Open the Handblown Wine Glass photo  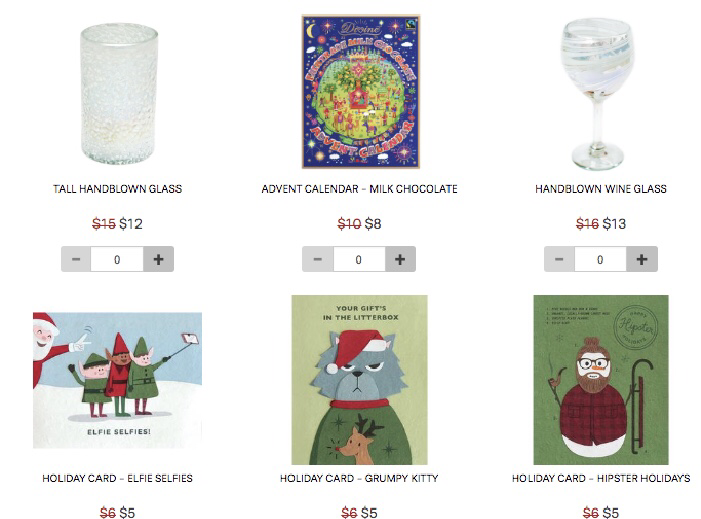click(x=597, y=93)
